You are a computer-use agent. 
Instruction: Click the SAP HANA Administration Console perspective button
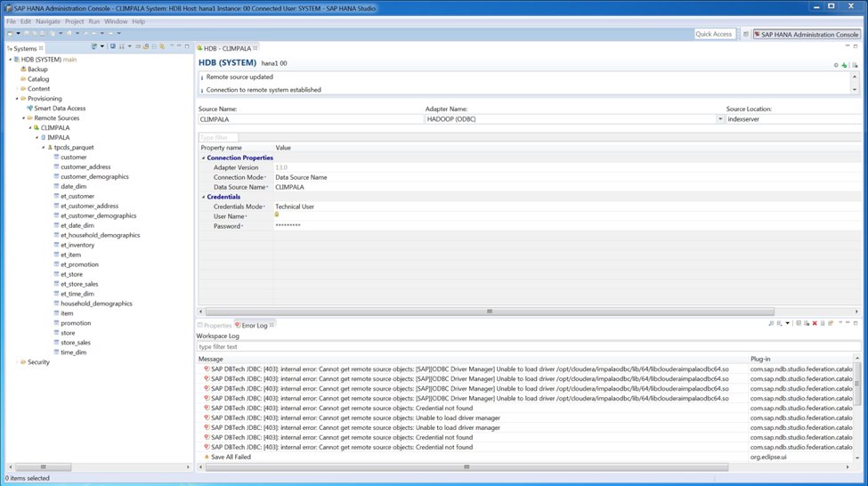click(x=807, y=35)
